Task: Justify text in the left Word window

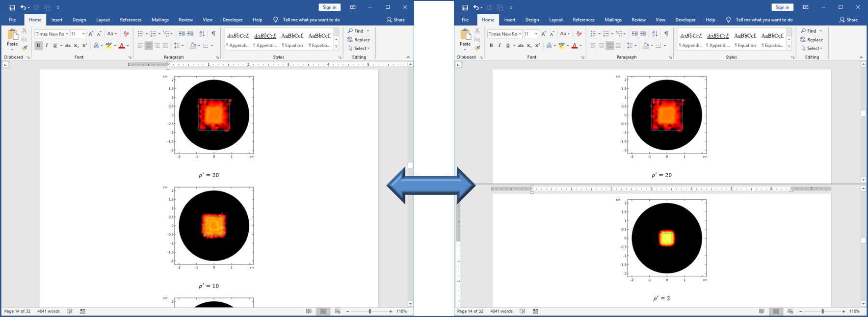Action: 165,46
